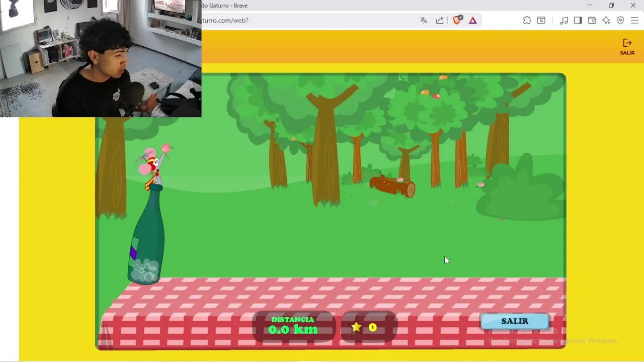Click the green soda bottle
644x362 pixels.
tap(147, 235)
